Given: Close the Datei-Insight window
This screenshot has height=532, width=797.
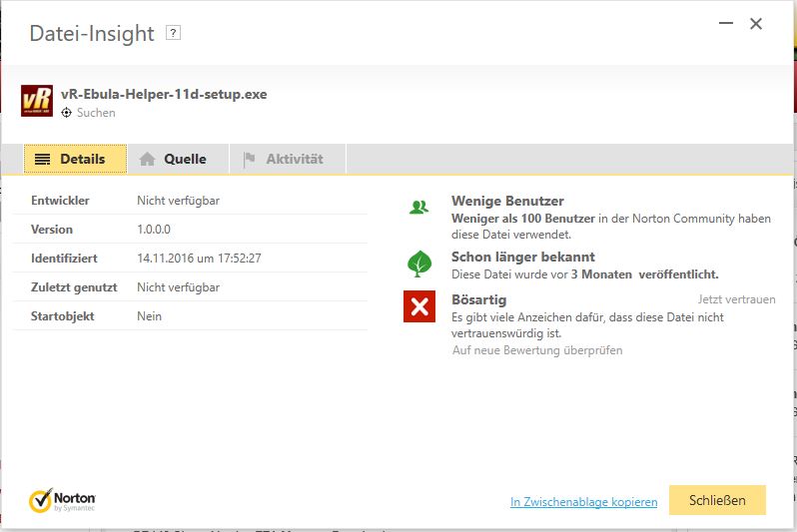Looking at the screenshot, I should pyautogui.click(x=756, y=23).
